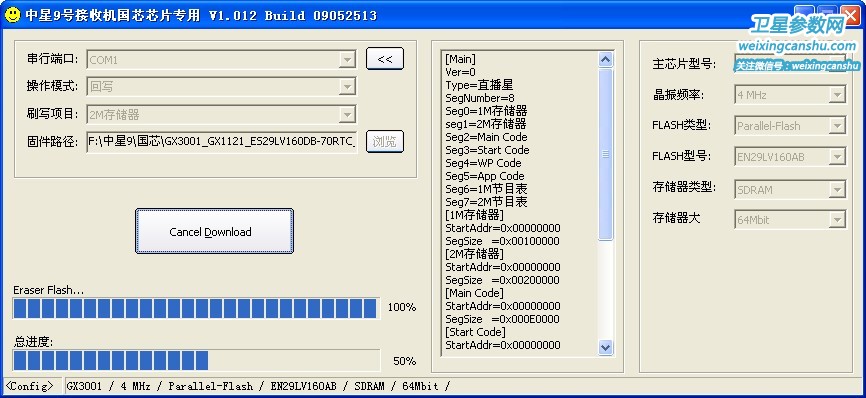Select the Seg3=Start Code line
This screenshot has height=398, width=866.
pos(487,150)
